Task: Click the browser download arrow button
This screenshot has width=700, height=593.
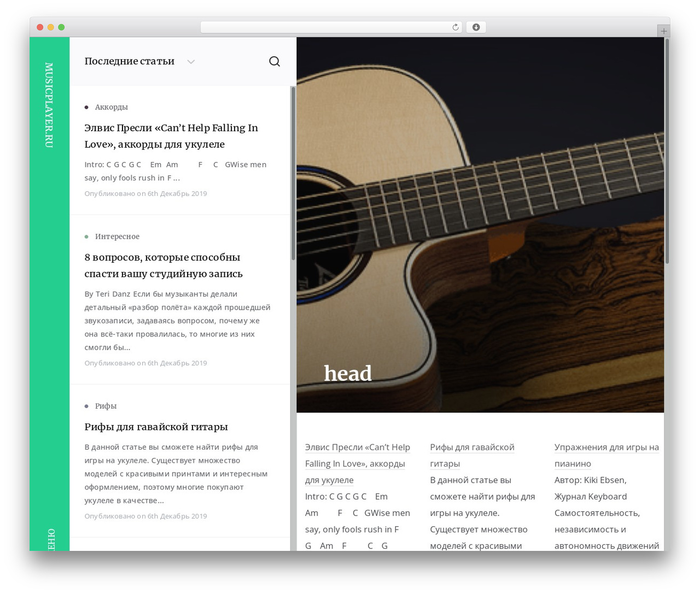Action: tap(476, 27)
